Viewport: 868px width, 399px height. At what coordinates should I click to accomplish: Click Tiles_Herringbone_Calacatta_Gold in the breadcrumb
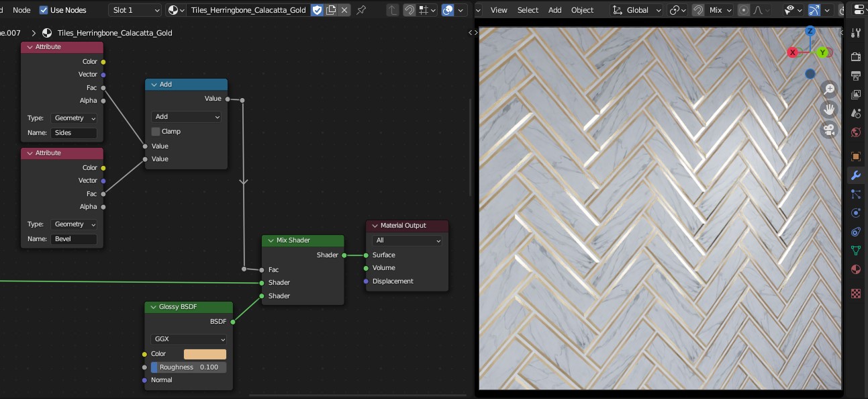[115, 33]
